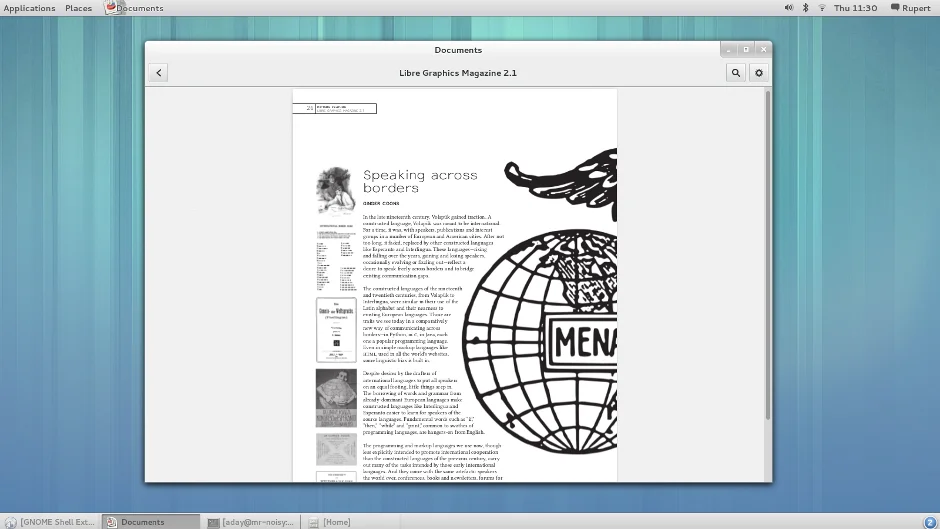Open the gear settings menu
Image resolution: width=940 pixels, height=529 pixels.
click(x=759, y=73)
